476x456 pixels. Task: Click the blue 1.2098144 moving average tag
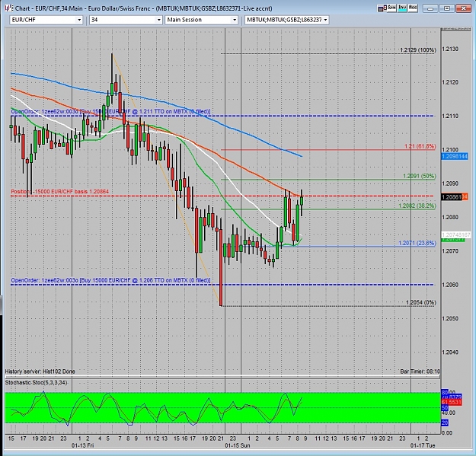pos(455,157)
